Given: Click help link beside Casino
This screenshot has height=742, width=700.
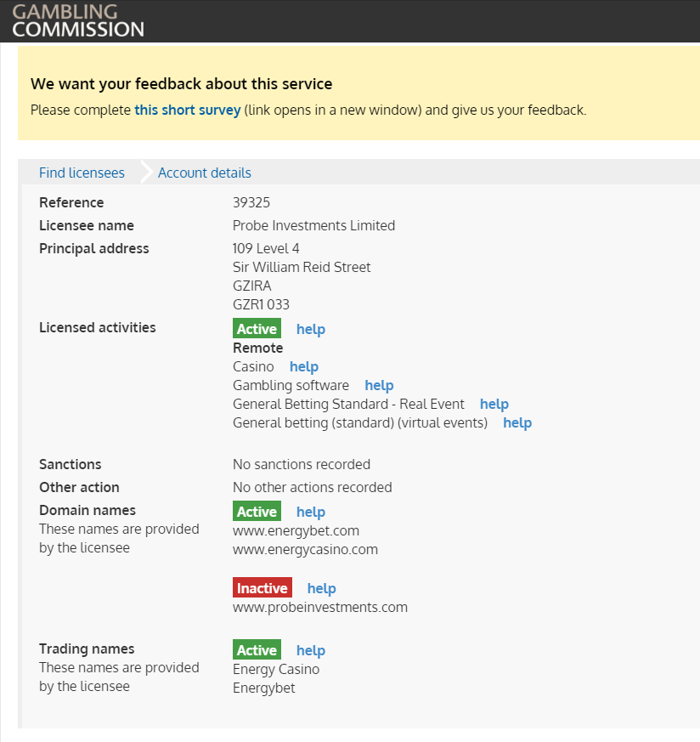Looking at the screenshot, I should pyautogui.click(x=304, y=366).
